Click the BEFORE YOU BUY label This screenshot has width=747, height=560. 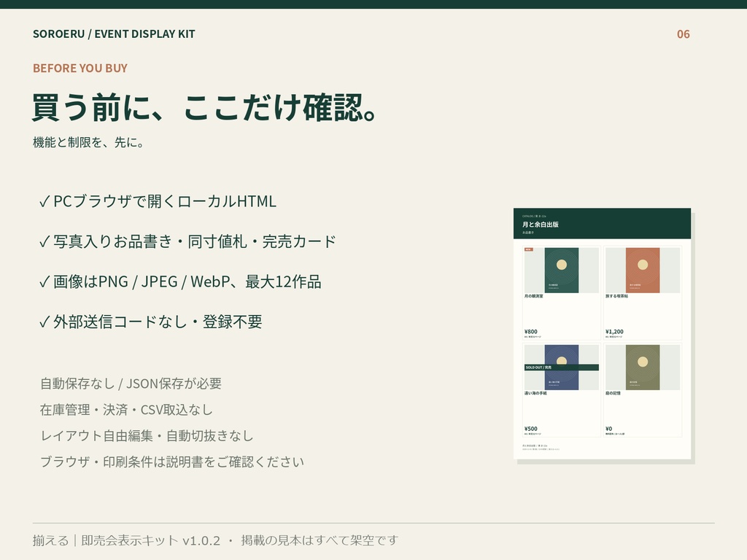pyautogui.click(x=80, y=68)
